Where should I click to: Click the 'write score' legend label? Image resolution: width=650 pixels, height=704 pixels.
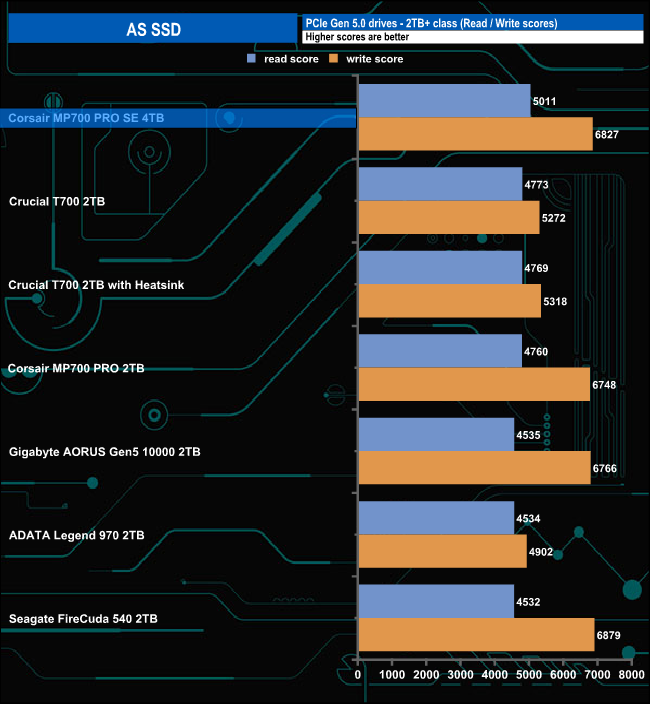click(375, 59)
